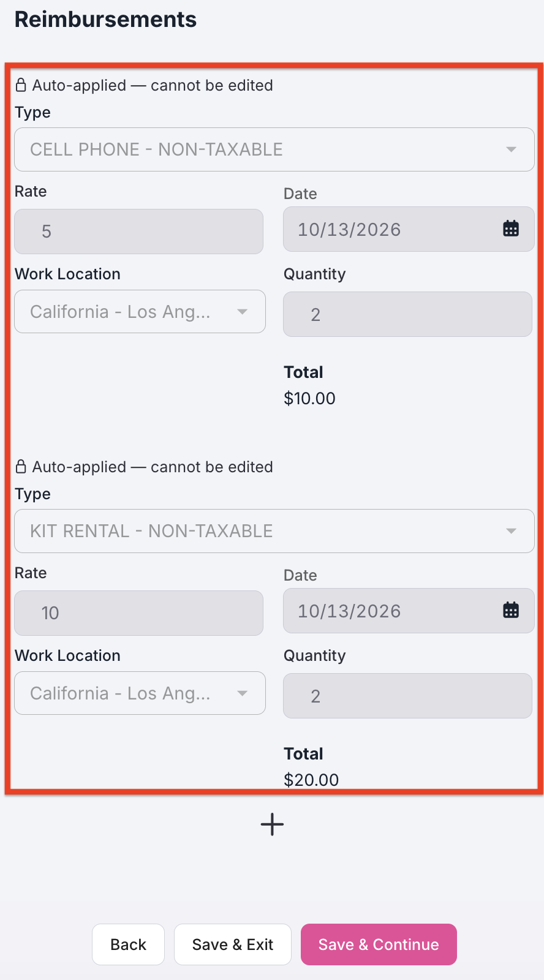Open the KIT RENTAL - NON-TAXABLE type dropdown

(274, 531)
